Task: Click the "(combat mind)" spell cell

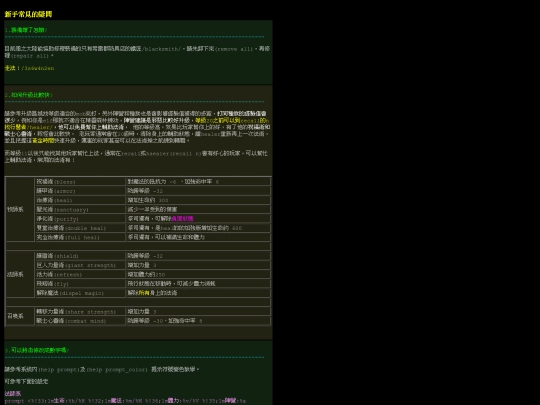Action: click(x=80, y=321)
